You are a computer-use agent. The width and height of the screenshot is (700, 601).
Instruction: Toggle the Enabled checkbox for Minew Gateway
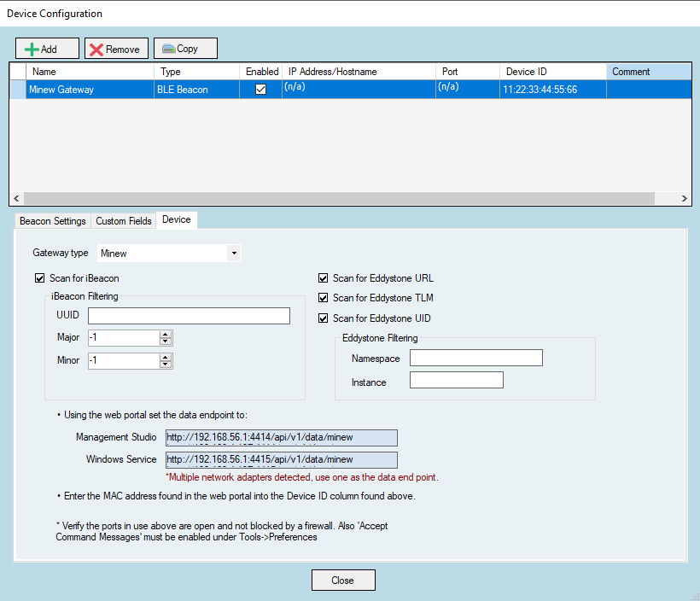(260, 89)
